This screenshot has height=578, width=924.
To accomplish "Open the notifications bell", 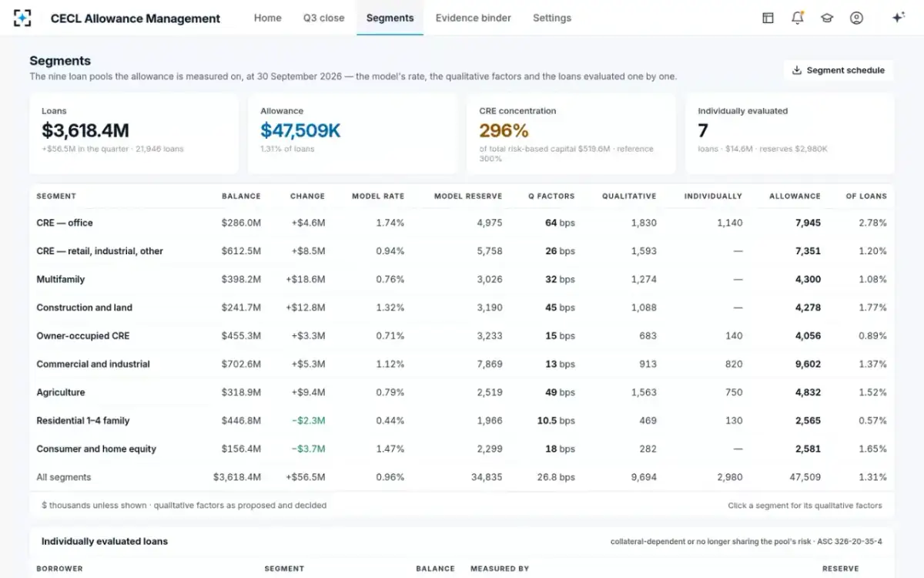I will (x=798, y=18).
